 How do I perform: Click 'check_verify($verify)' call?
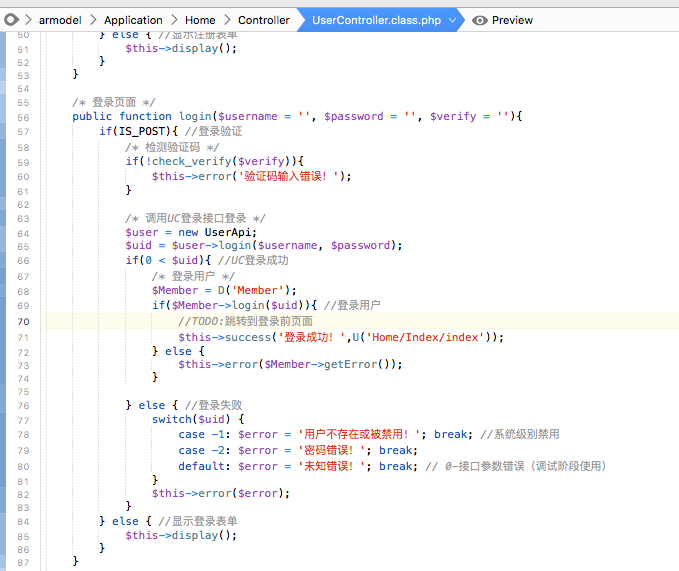[x=221, y=161]
